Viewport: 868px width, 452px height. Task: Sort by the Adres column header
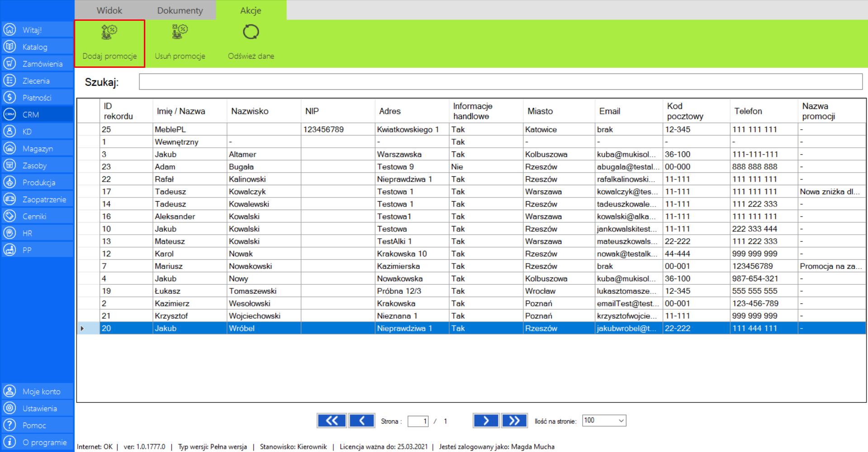tap(412, 111)
